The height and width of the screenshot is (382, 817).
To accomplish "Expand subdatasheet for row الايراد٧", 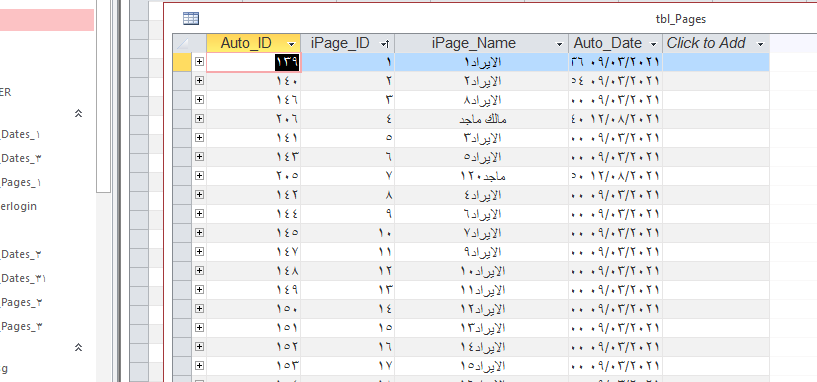I will pos(199,233).
